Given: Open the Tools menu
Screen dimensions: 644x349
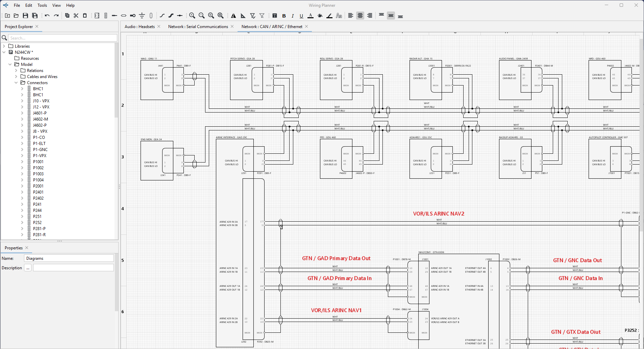Looking at the screenshot, I should click(42, 5).
